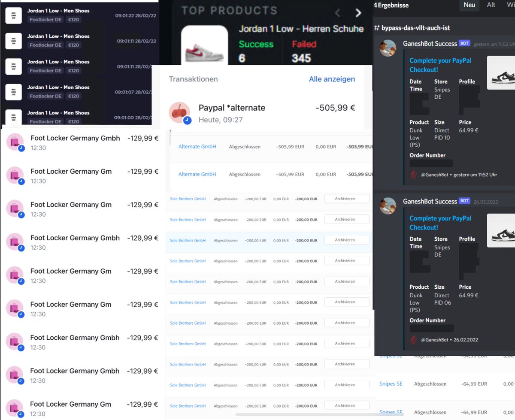The image size is (515, 420).
Task: Click the 4 Ergebnisse results label
Action: coord(391,5)
